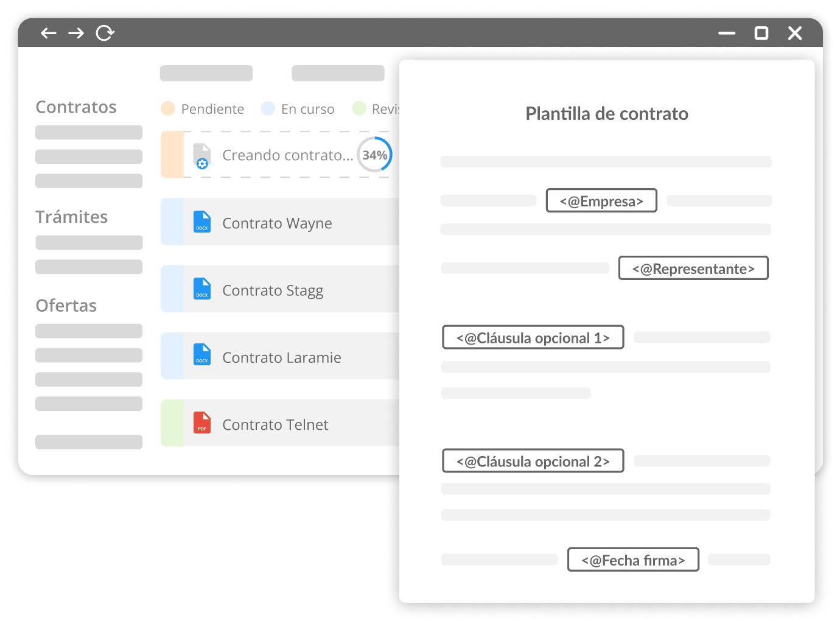Click the 34% progress circle
The width and height of the screenshot is (840, 621).
point(374,155)
